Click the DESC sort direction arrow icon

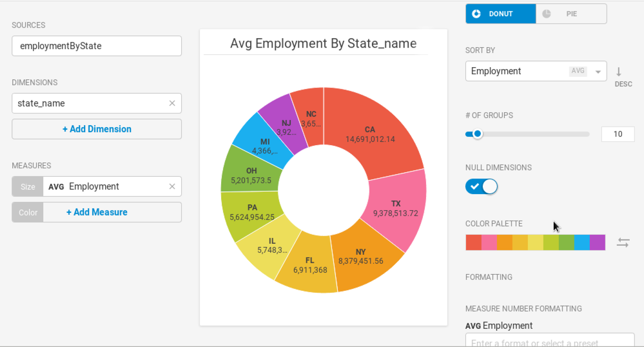click(x=618, y=72)
